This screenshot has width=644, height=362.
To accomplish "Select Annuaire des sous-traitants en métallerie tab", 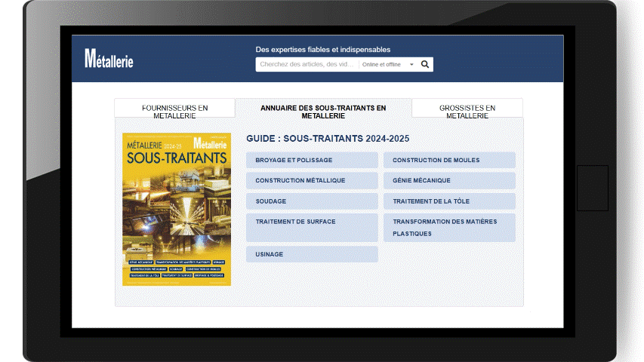I will point(323,110).
